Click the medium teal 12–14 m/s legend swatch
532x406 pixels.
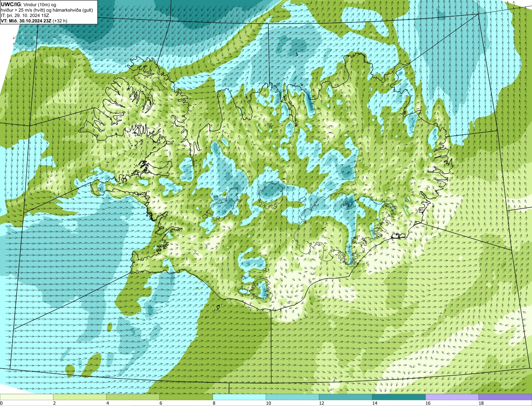click(x=346, y=397)
